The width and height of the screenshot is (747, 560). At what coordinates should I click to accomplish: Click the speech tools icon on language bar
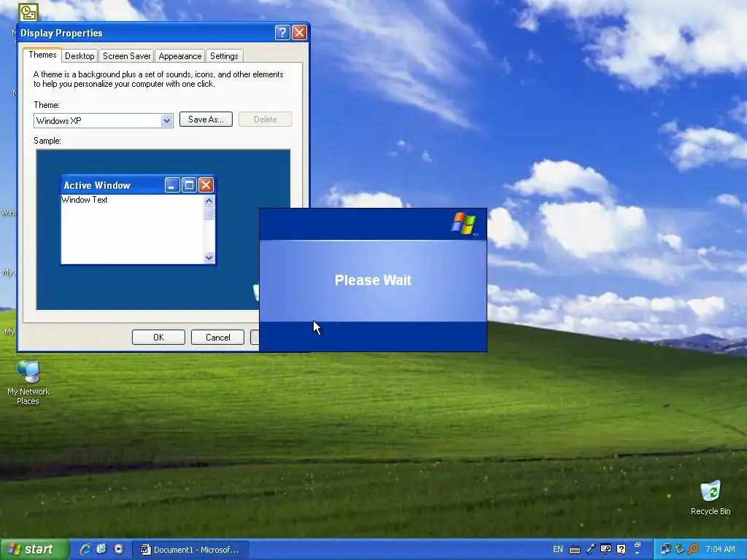pyautogui.click(x=606, y=550)
